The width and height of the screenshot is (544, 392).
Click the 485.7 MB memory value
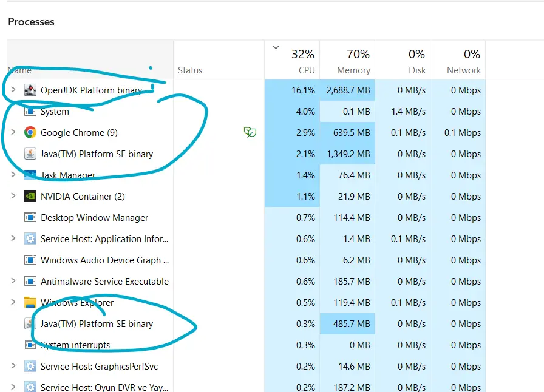(x=352, y=324)
